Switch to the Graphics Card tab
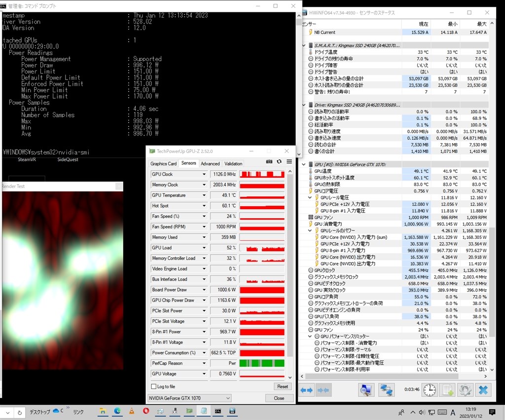Image resolution: width=505 pixels, height=420 pixels. point(163,164)
